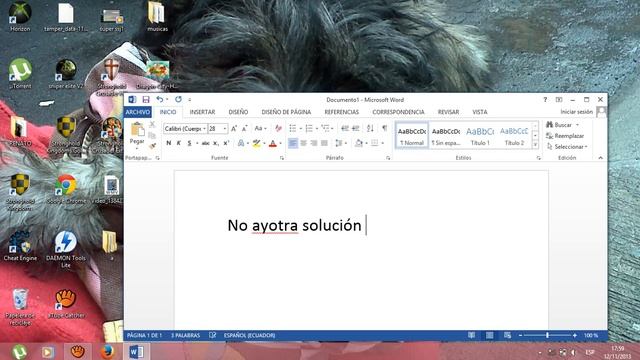The image size is (640, 360).
Task: Increase font size with A up icon
Action: 234,129
